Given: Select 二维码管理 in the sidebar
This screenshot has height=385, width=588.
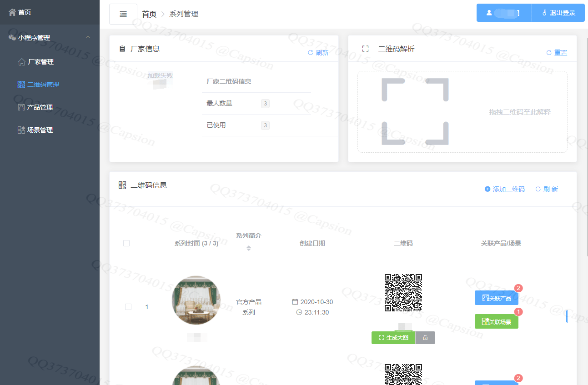Looking at the screenshot, I should click(x=50, y=85).
